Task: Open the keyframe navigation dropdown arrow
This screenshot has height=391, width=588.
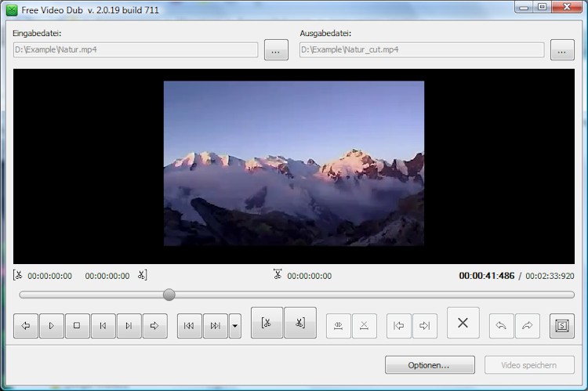Action: (x=235, y=326)
